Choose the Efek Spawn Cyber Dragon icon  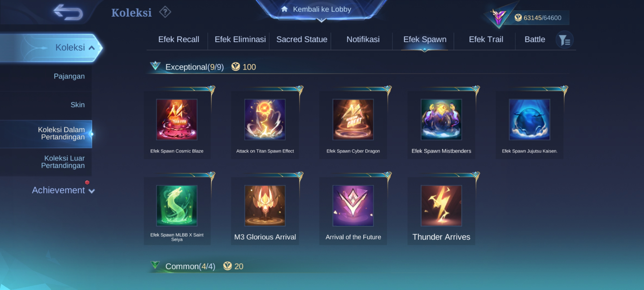(353, 119)
